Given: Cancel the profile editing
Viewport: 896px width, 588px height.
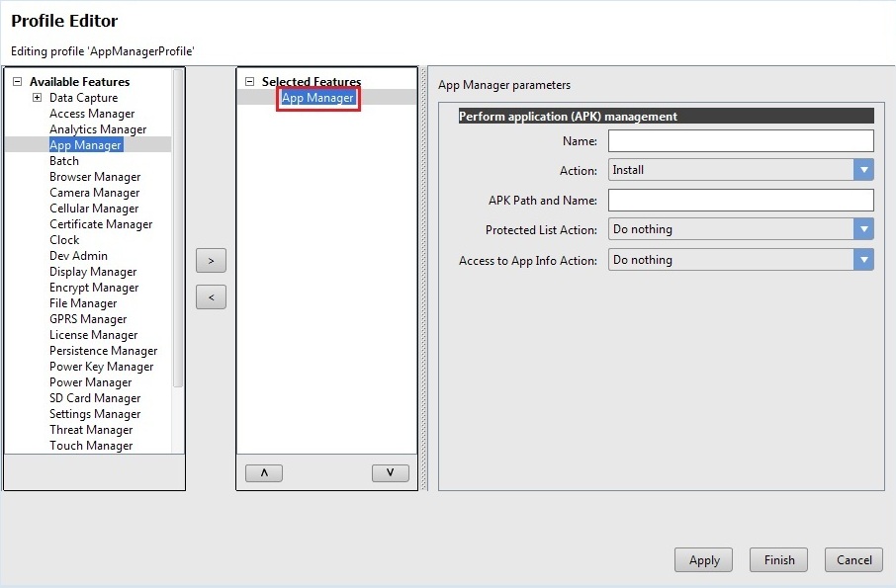Looking at the screenshot, I should coord(853,560).
